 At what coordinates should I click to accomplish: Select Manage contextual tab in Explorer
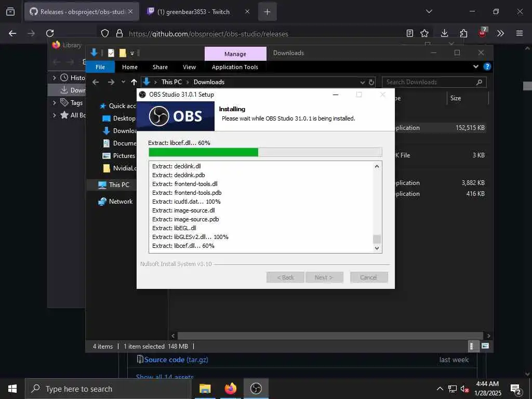coord(235,54)
